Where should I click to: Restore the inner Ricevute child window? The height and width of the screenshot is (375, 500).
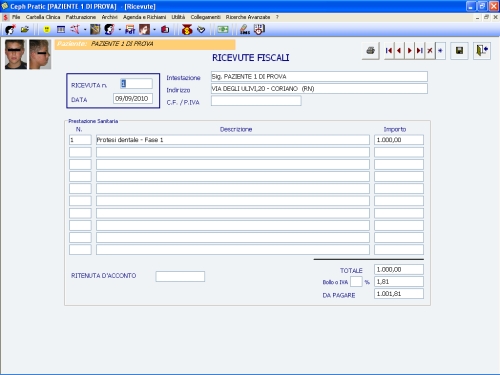tap(486, 17)
